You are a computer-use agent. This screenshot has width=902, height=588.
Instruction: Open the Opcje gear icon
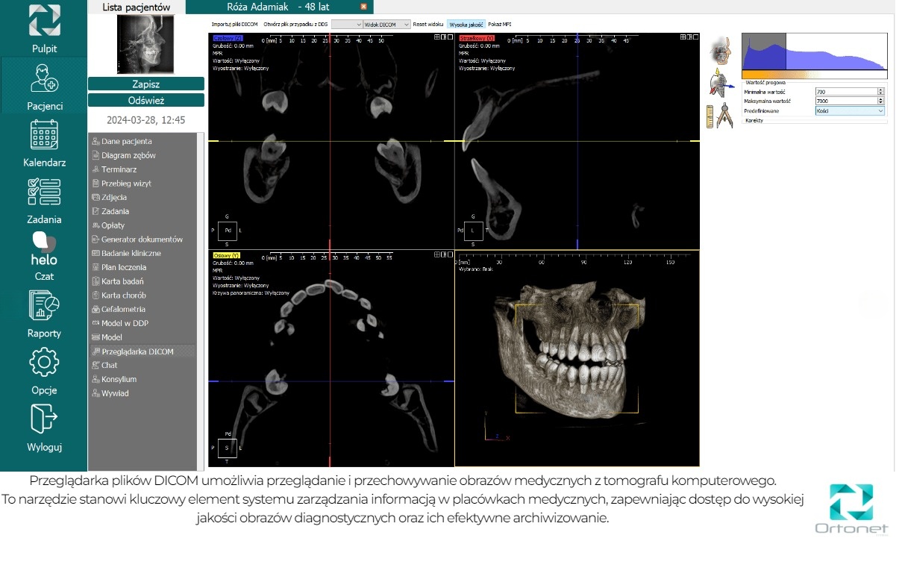(x=44, y=363)
